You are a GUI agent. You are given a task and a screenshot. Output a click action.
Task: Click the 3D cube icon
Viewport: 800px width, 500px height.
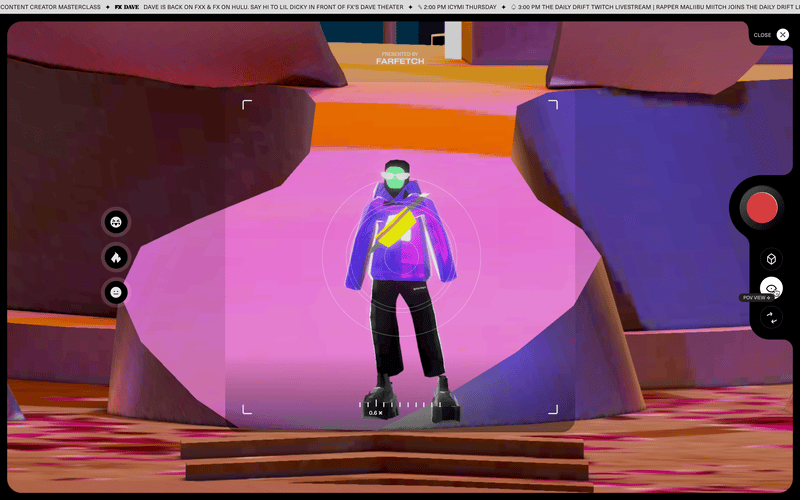tap(771, 259)
